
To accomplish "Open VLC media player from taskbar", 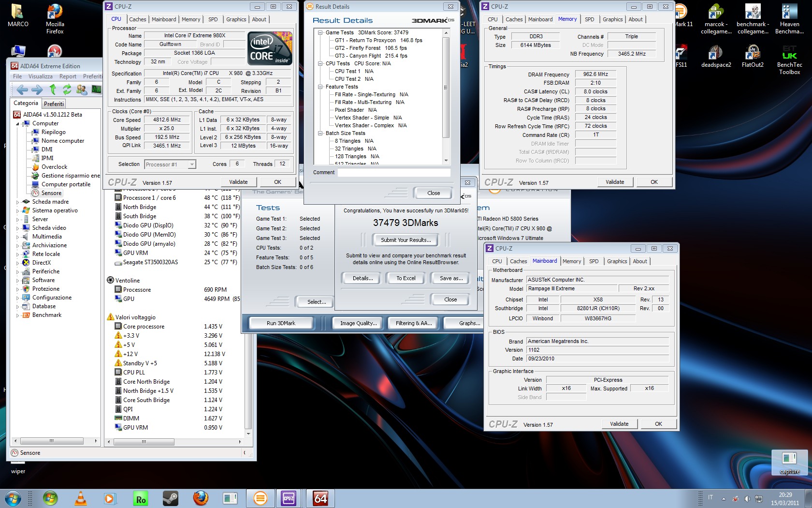I will click(81, 498).
